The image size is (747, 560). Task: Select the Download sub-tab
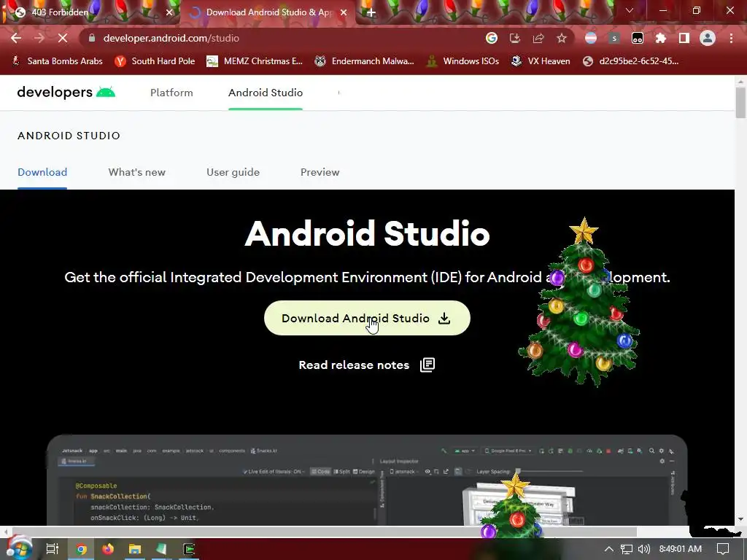(42, 172)
